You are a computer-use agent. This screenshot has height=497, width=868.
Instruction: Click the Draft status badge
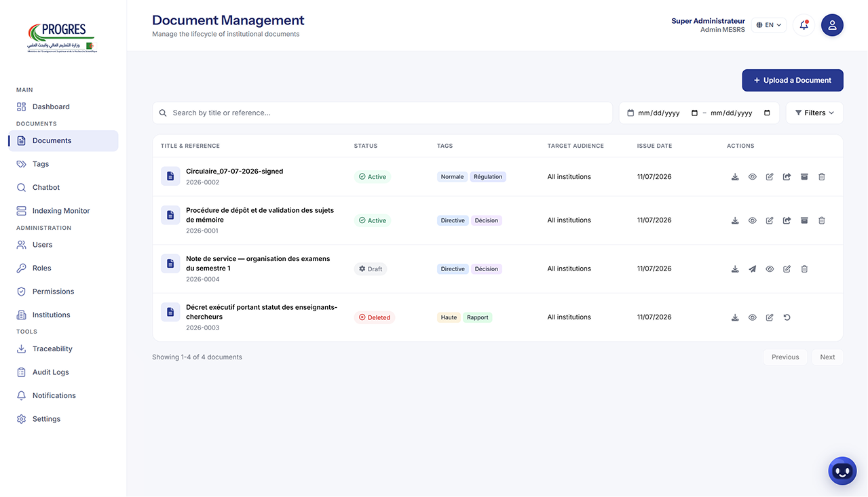tap(371, 269)
